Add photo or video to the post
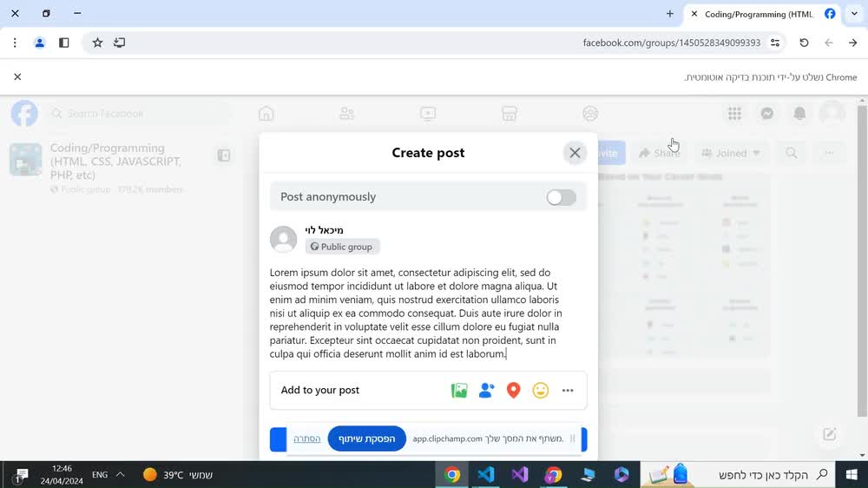The width and height of the screenshot is (868, 488). [x=459, y=391]
